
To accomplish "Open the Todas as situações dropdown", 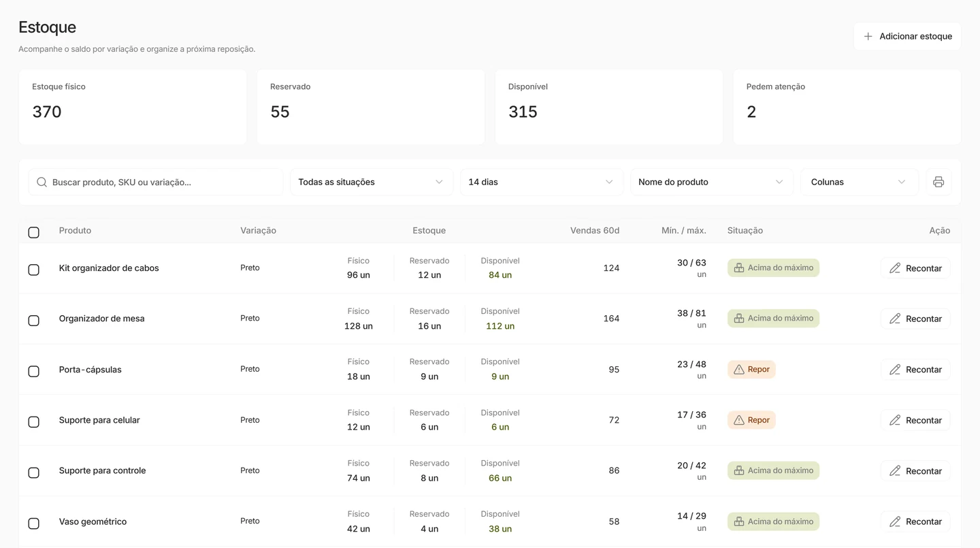I will pos(372,182).
